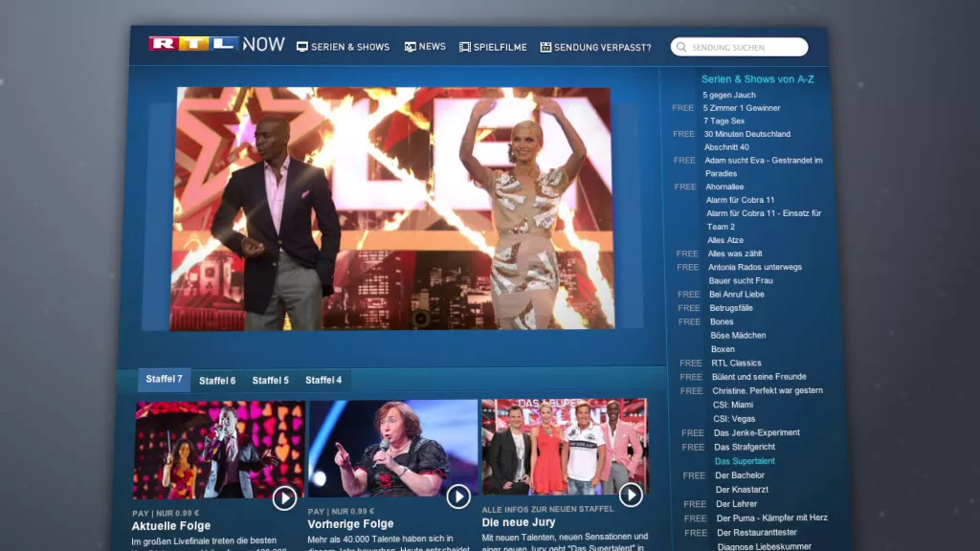Image resolution: width=980 pixels, height=551 pixels.
Task: Open Böse Mädchen in the list
Action: tap(739, 336)
